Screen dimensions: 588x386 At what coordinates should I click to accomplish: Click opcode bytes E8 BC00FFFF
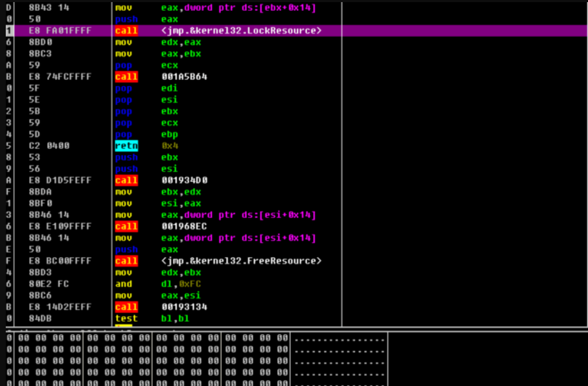(60, 261)
